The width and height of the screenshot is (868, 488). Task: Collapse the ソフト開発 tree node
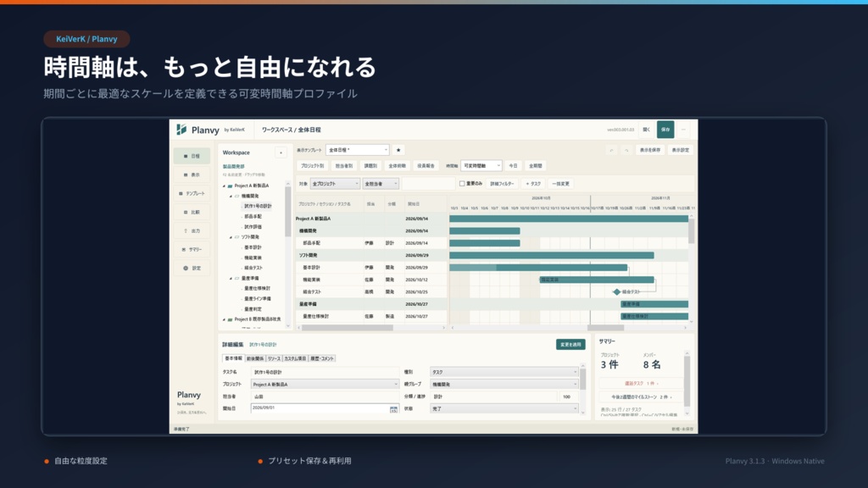tap(231, 237)
